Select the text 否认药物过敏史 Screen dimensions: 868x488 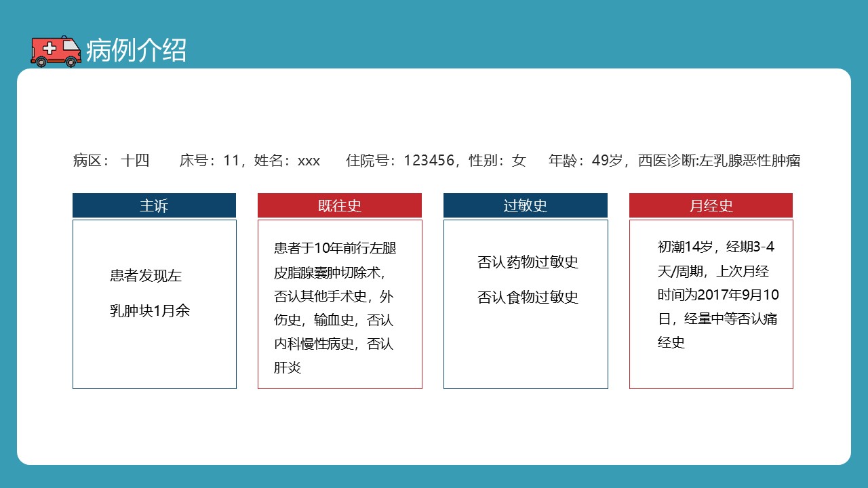point(528,262)
